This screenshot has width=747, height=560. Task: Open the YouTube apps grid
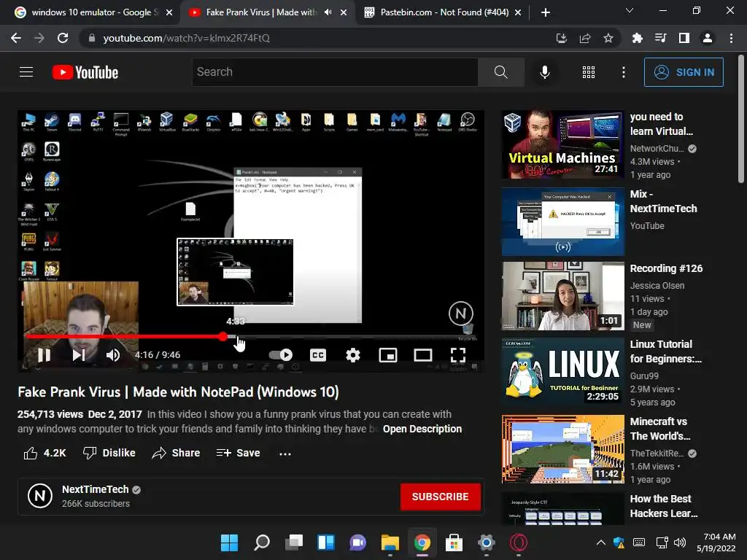(589, 72)
